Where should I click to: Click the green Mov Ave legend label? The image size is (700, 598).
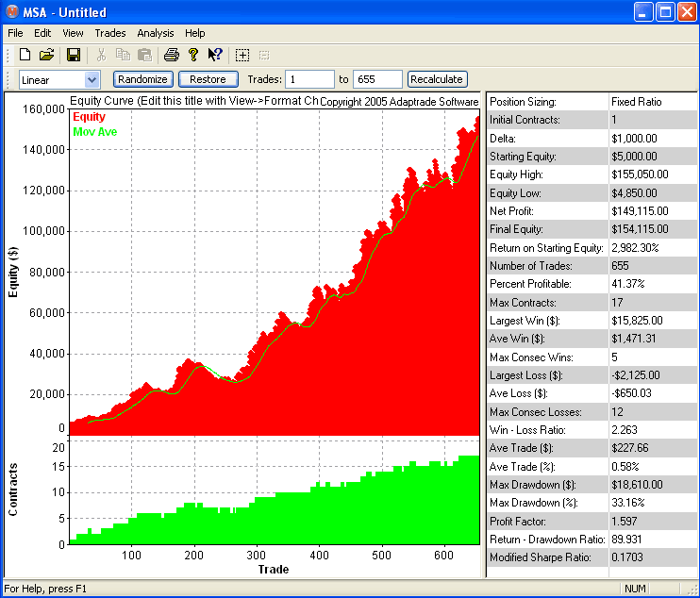93,132
